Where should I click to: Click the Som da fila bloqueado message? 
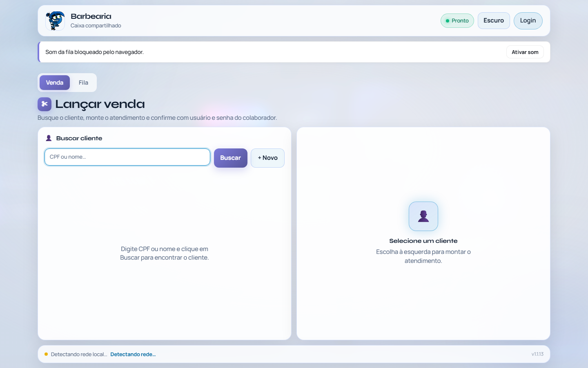coord(95,52)
